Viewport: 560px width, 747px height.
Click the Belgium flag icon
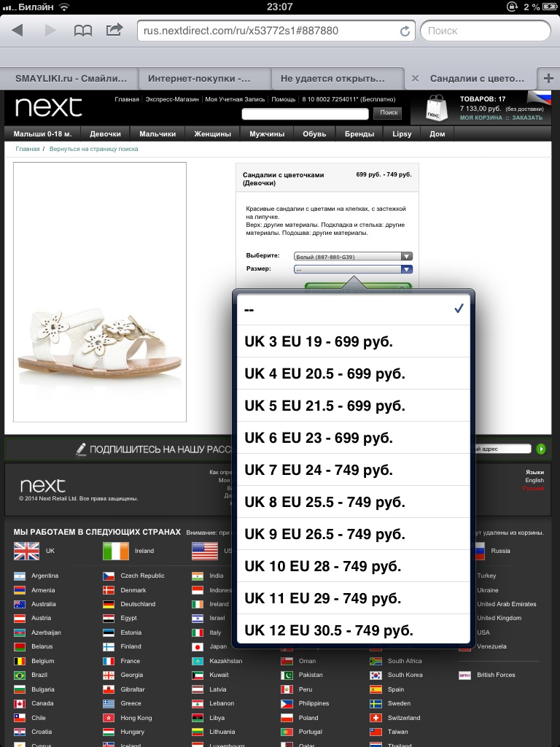(20, 661)
